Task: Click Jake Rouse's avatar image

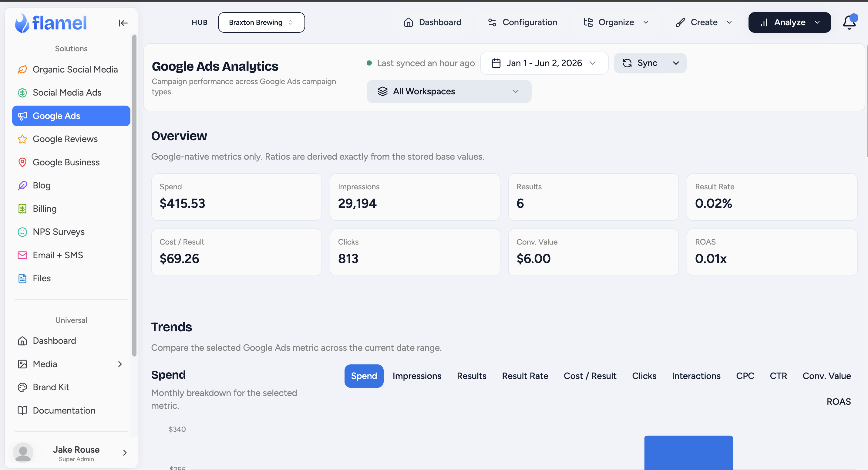Action: [x=23, y=452]
